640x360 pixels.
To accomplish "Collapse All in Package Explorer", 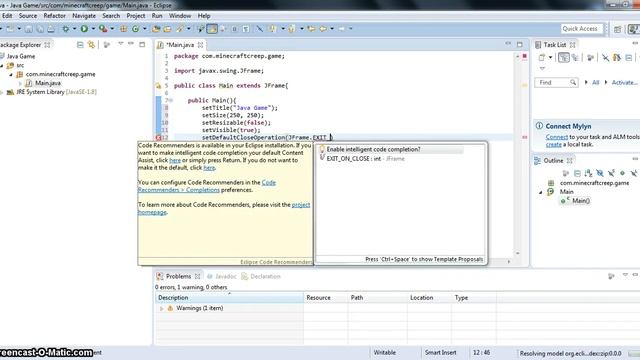I will point(80,44).
